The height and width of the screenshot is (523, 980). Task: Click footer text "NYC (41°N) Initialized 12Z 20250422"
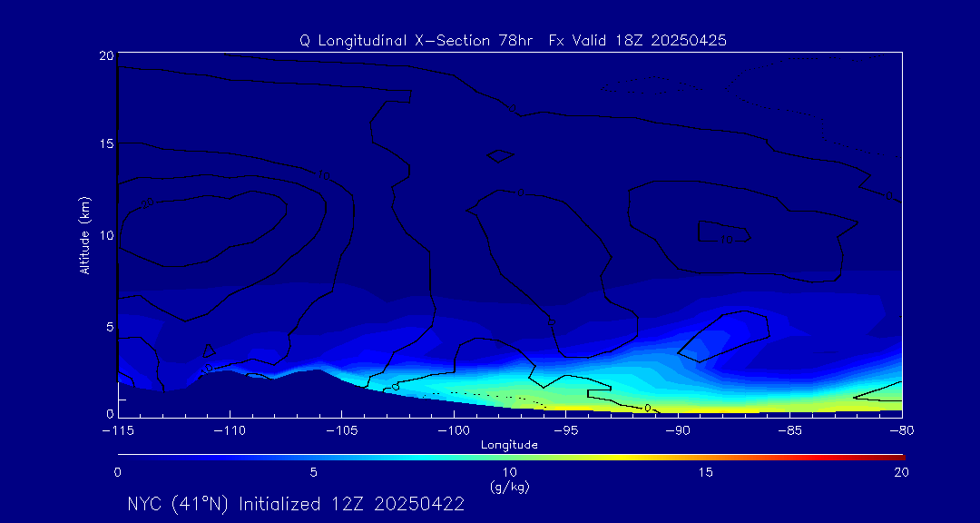[296, 505]
